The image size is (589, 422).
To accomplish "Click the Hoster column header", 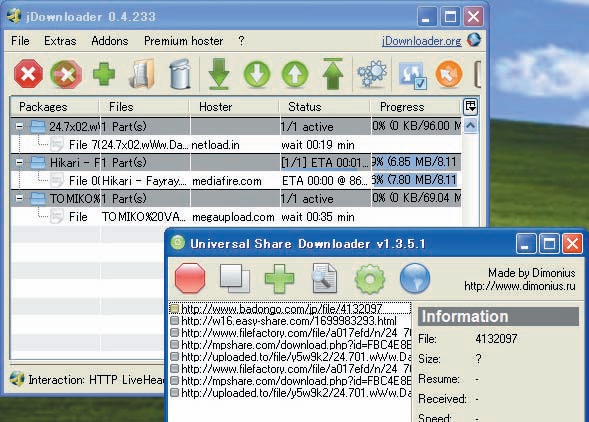I will 235,107.
